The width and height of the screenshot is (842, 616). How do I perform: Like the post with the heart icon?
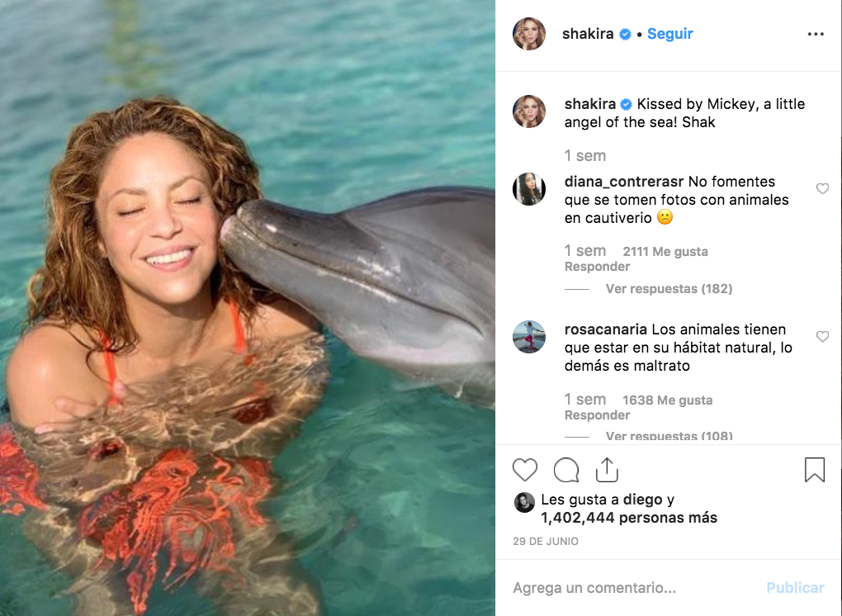coord(525,470)
